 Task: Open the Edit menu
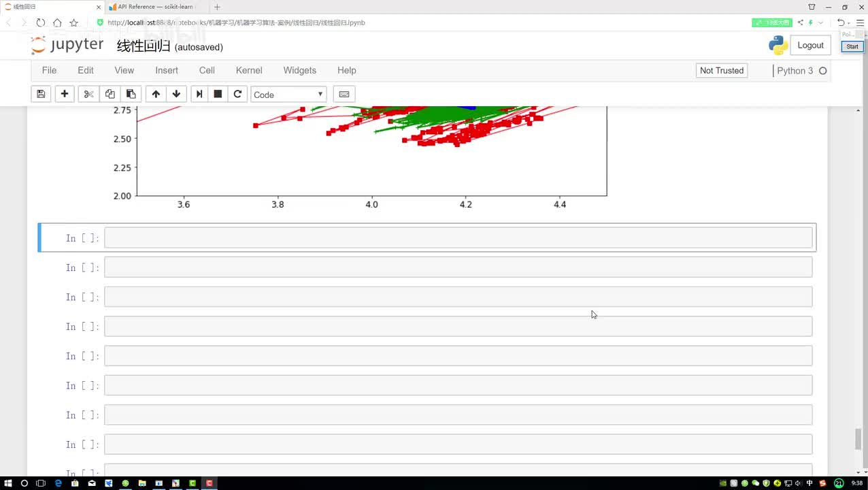[86, 70]
